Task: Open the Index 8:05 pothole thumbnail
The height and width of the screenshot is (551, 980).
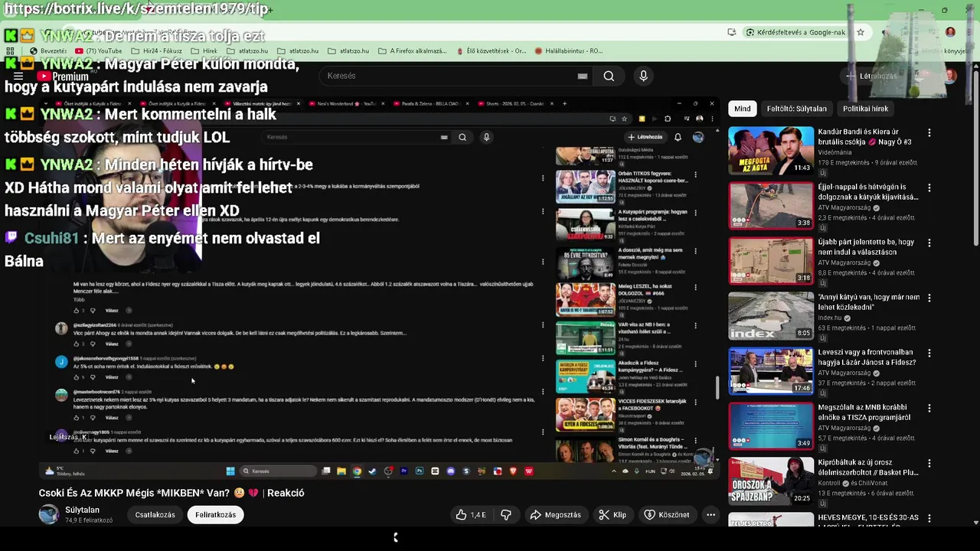Action: pyautogui.click(x=770, y=316)
